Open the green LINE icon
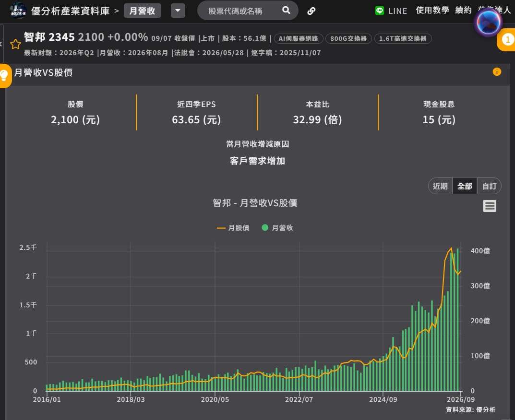This screenshot has height=420, width=515. pyautogui.click(x=379, y=11)
